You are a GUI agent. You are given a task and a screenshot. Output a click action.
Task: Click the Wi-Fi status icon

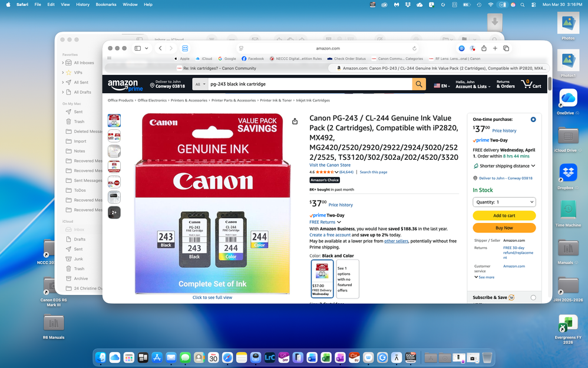tap(491, 5)
